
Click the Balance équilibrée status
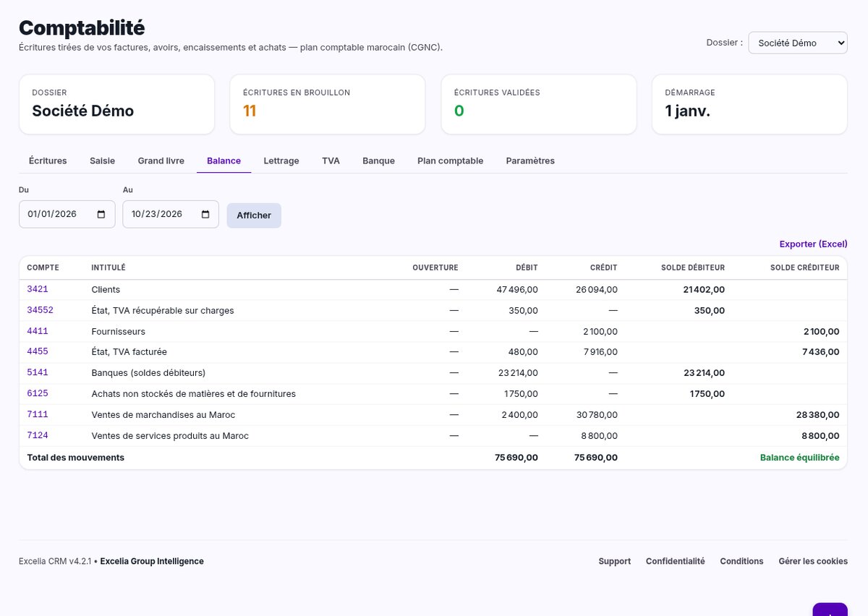[x=799, y=458]
